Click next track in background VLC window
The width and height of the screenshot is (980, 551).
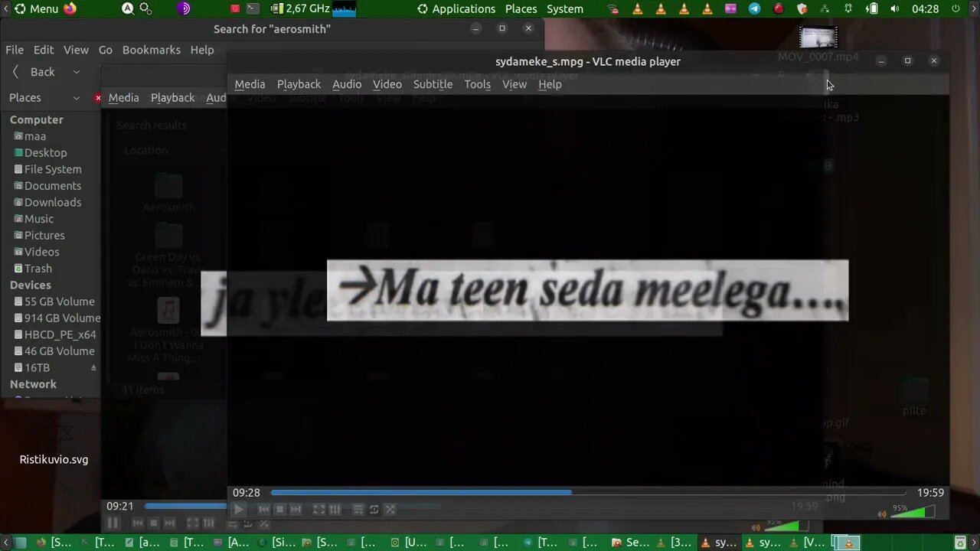[170, 523]
